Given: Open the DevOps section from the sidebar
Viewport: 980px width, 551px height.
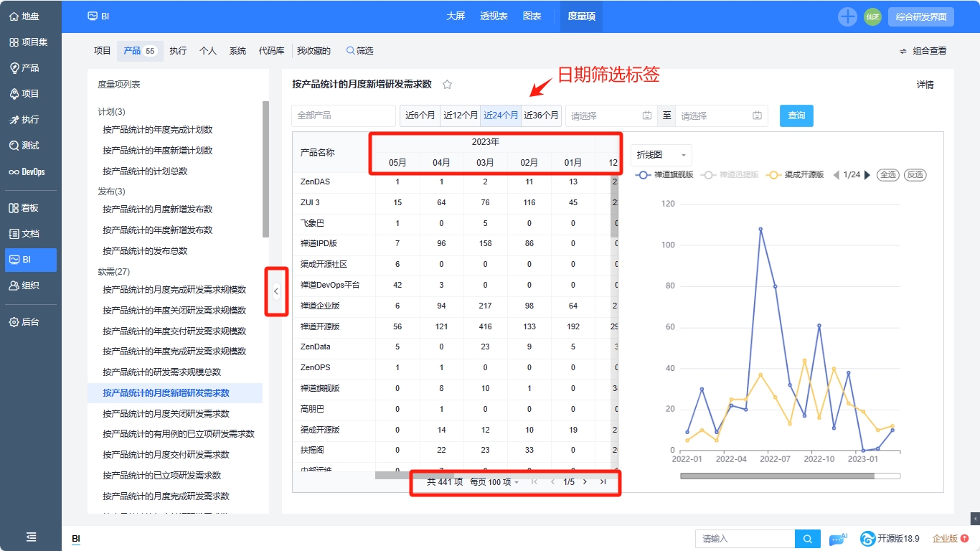Looking at the screenshot, I should point(29,171).
